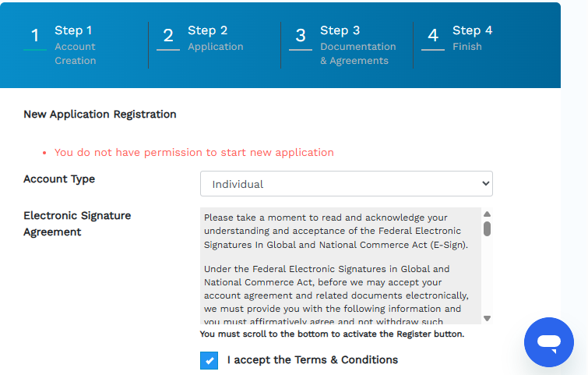The height and width of the screenshot is (375, 588).
Task: Click the 'I accept the Terms & Conditions' label
Action: [312, 360]
